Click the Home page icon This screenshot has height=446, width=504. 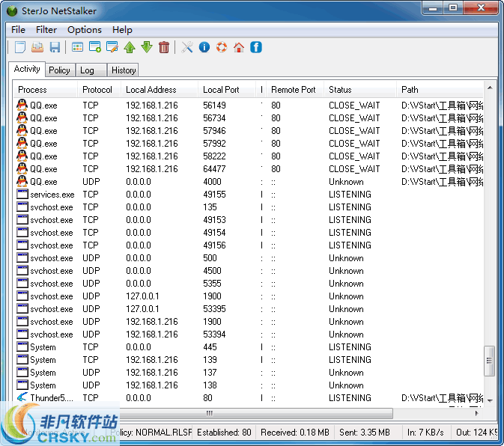click(x=239, y=47)
